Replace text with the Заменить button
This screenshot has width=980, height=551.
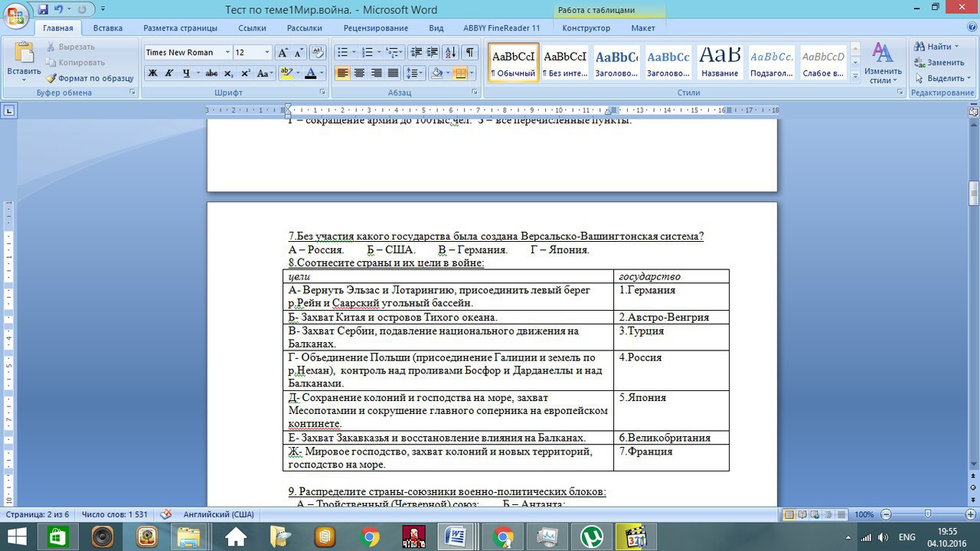[x=940, y=63]
